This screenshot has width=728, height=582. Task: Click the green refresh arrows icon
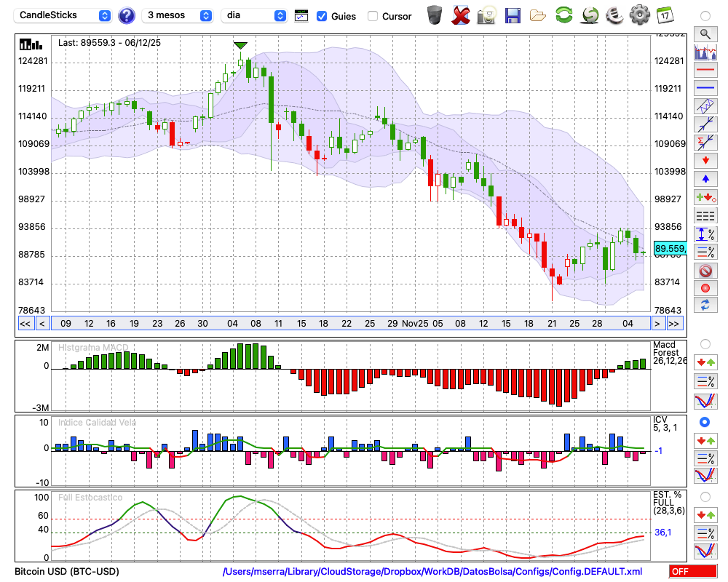(x=563, y=15)
